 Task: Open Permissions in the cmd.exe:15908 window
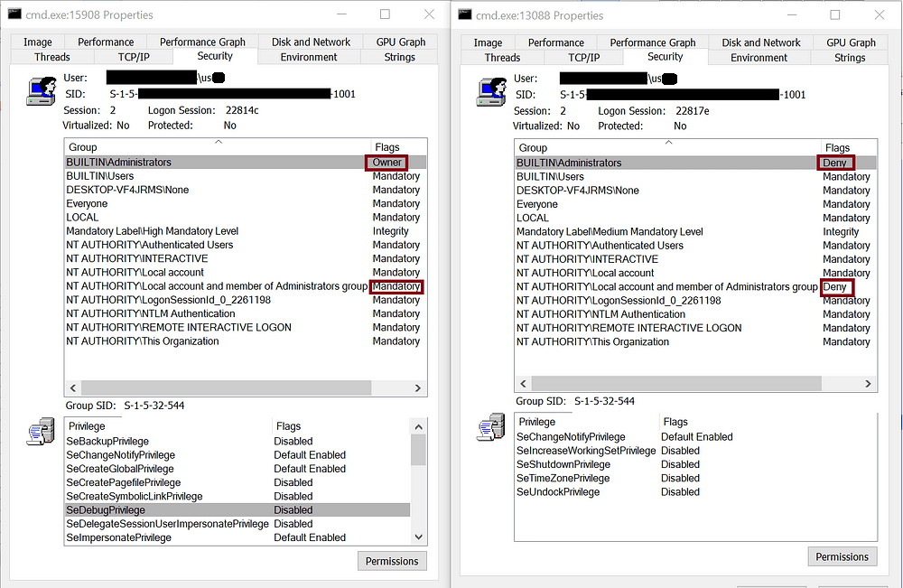392,561
